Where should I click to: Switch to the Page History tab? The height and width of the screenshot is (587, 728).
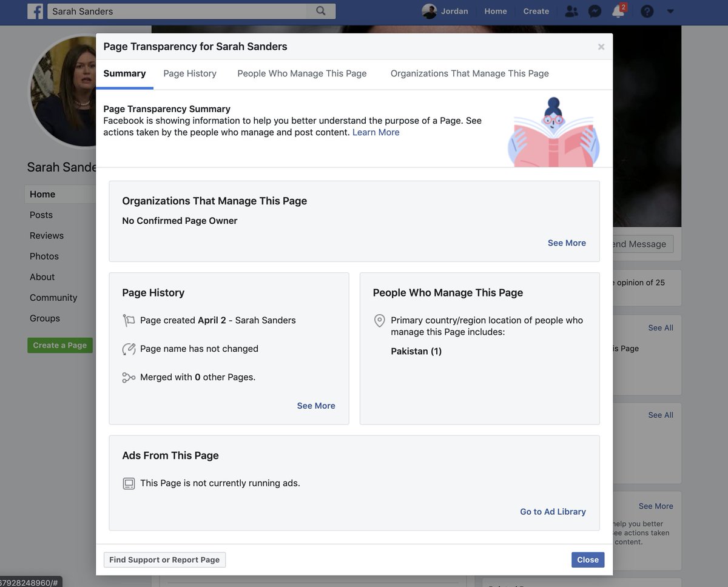tap(189, 73)
